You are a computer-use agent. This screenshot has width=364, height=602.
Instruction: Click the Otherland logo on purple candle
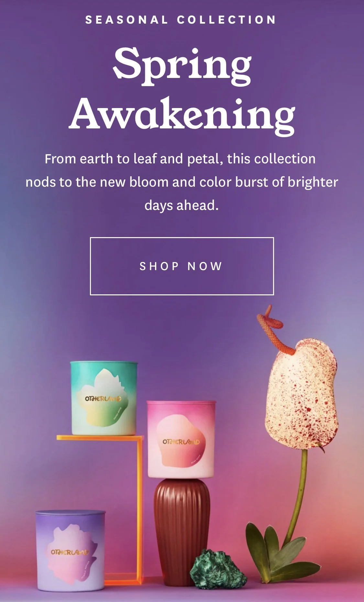click(x=69, y=552)
